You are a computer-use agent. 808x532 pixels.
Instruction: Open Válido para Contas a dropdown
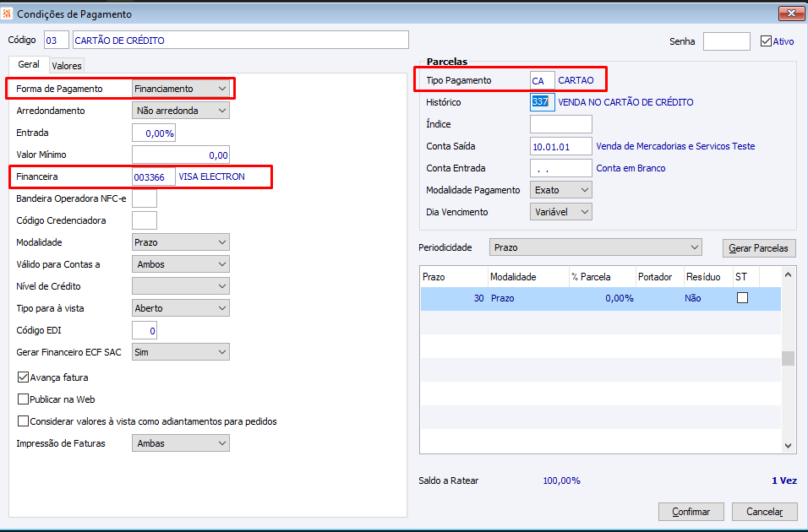180,264
